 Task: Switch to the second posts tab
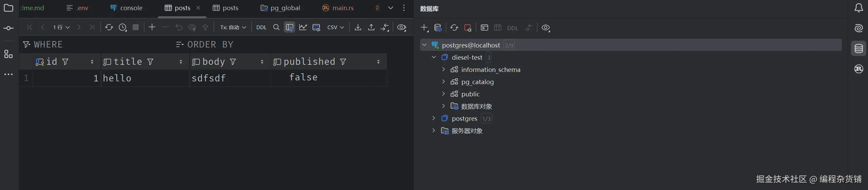pos(225,8)
